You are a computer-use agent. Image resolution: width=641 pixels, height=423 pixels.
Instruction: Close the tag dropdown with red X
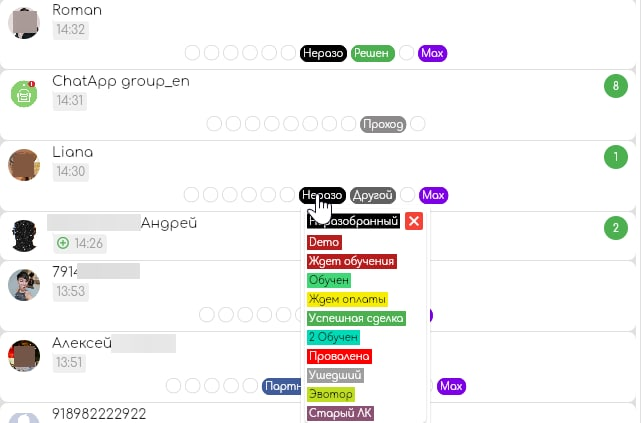414,221
